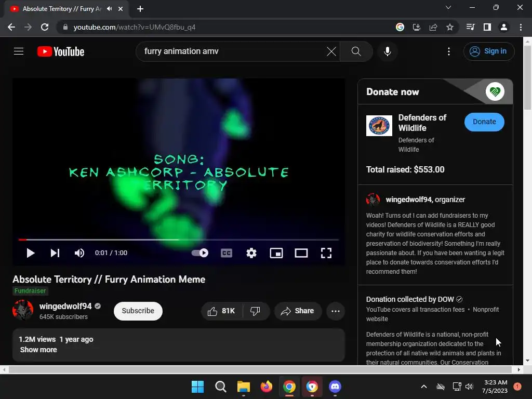Skip to the next video
Viewport: 532px width, 399px height.
[55, 253]
